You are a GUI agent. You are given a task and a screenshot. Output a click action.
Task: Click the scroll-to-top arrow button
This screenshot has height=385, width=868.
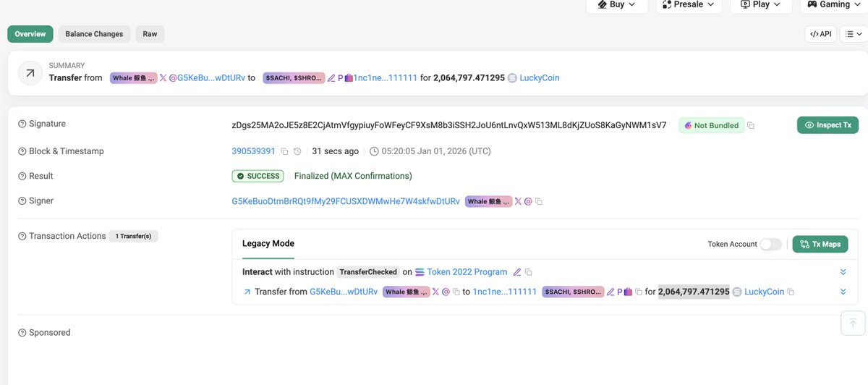[853, 323]
